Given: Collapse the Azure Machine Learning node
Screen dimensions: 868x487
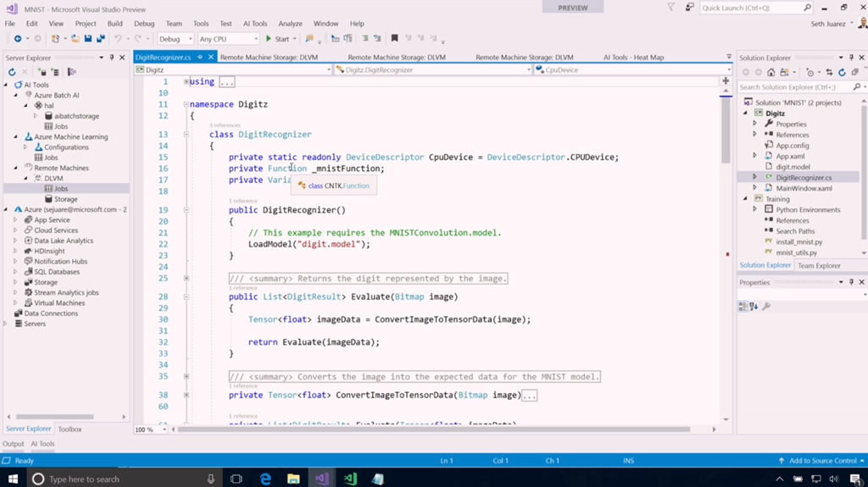Looking at the screenshot, I should pos(16,136).
